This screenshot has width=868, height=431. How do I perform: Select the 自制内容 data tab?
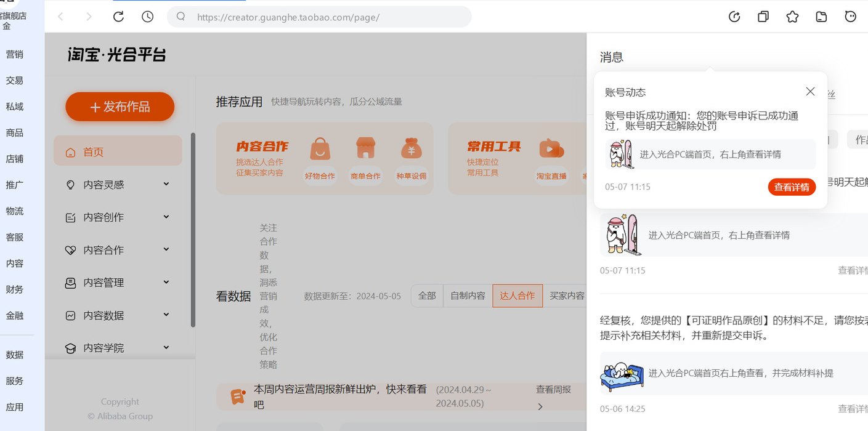(x=468, y=296)
